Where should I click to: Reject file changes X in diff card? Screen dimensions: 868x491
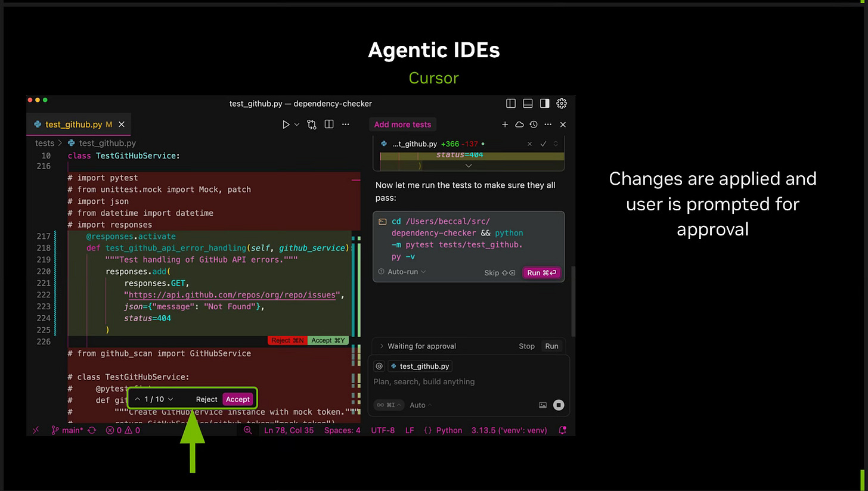point(530,144)
